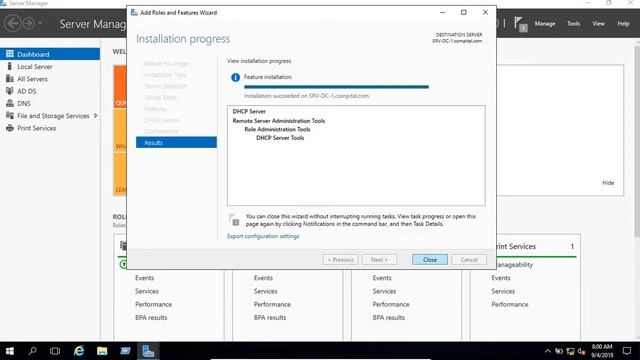Click the Dashboard icon in sidebar

coord(10,54)
